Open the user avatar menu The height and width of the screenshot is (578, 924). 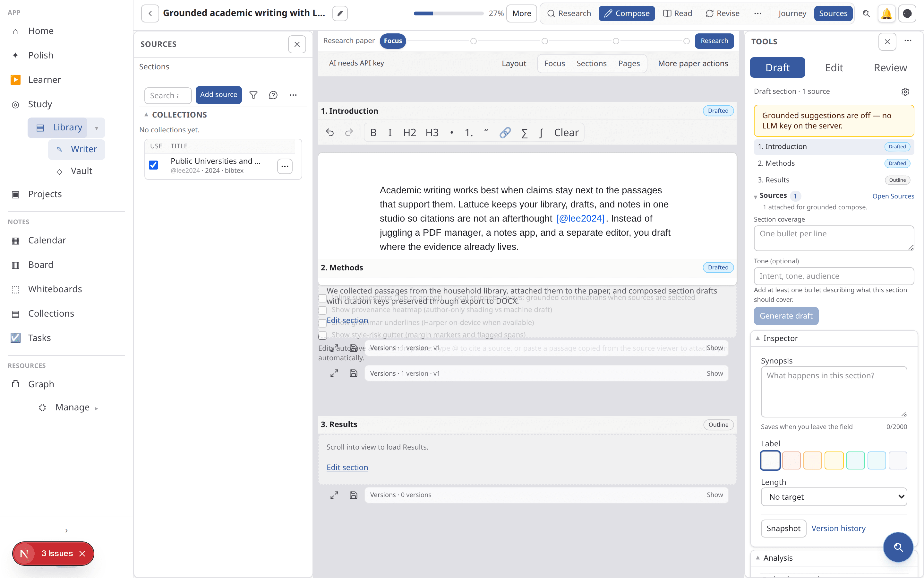click(907, 13)
